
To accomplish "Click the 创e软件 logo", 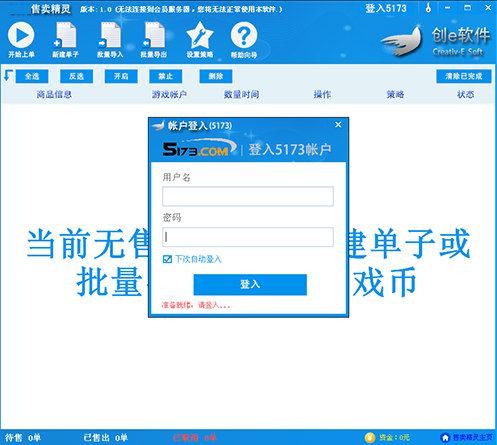I will (436, 41).
